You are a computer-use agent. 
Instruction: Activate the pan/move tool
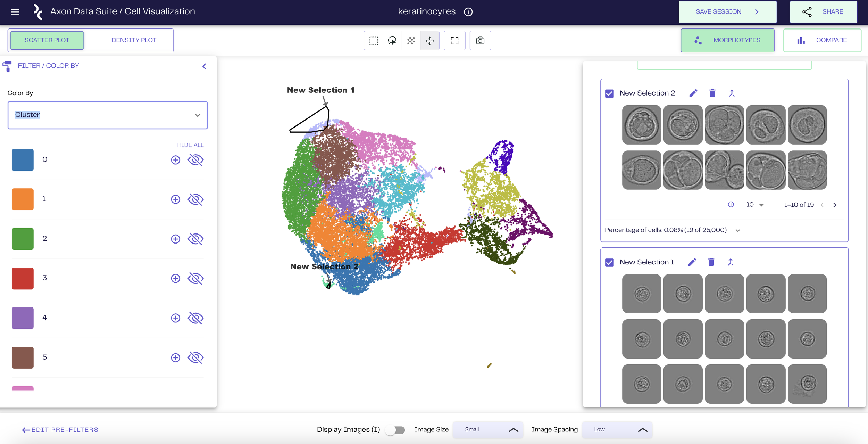point(429,41)
